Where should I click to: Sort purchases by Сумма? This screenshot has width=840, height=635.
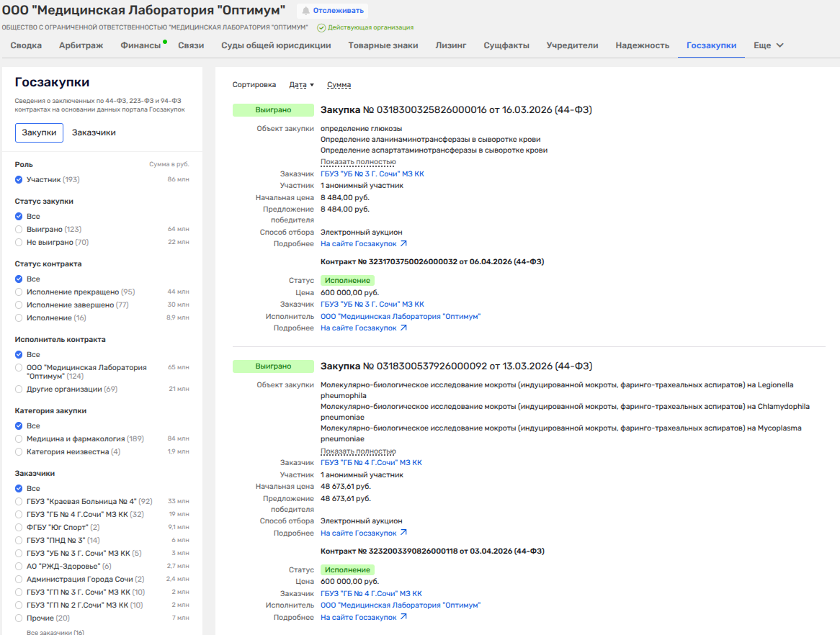pyautogui.click(x=339, y=85)
